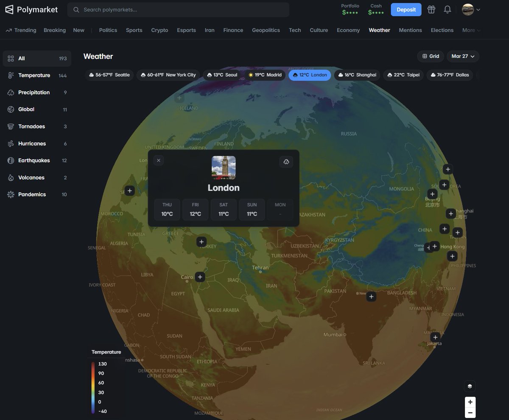Viewport: 509px width, 420px height.
Task: Select FRI 12°C forecast
Action: (x=196, y=210)
